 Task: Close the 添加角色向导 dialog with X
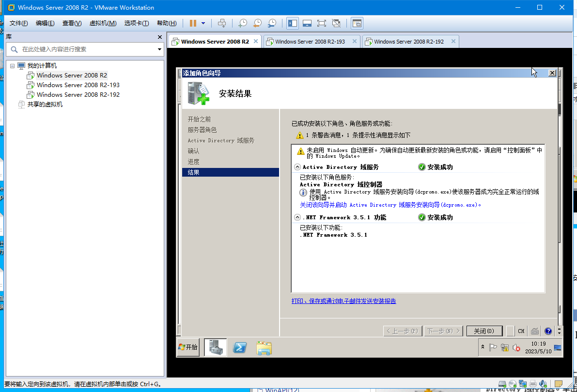pyautogui.click(x=552, y=73)
